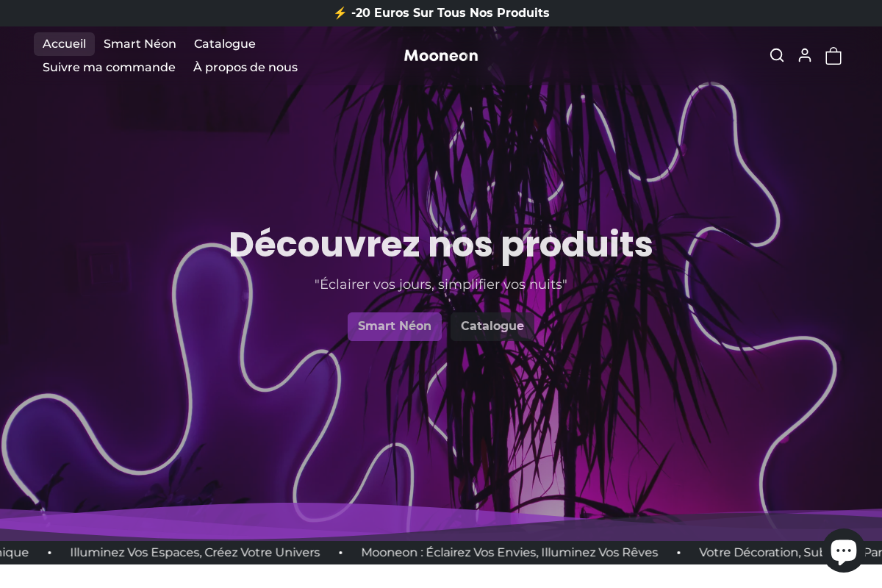Click the Illuminez Vos Espaces marquee text
The image size is (882, 588).
tap(195, 552)
